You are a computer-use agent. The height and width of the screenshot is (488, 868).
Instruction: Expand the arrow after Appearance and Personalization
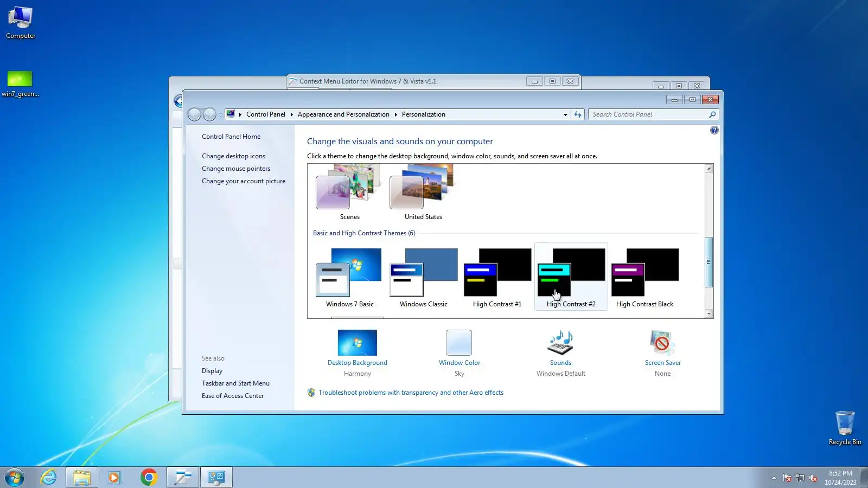point(395,114)
